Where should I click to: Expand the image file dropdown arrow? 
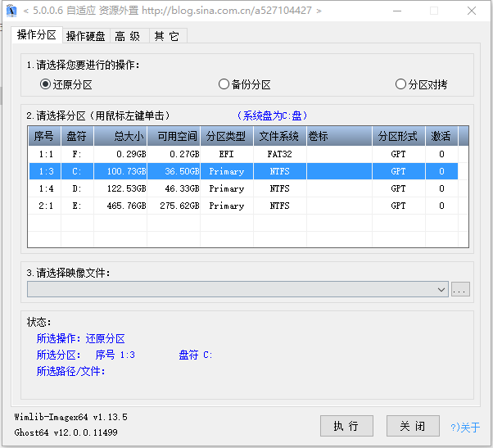click(441, 289)
